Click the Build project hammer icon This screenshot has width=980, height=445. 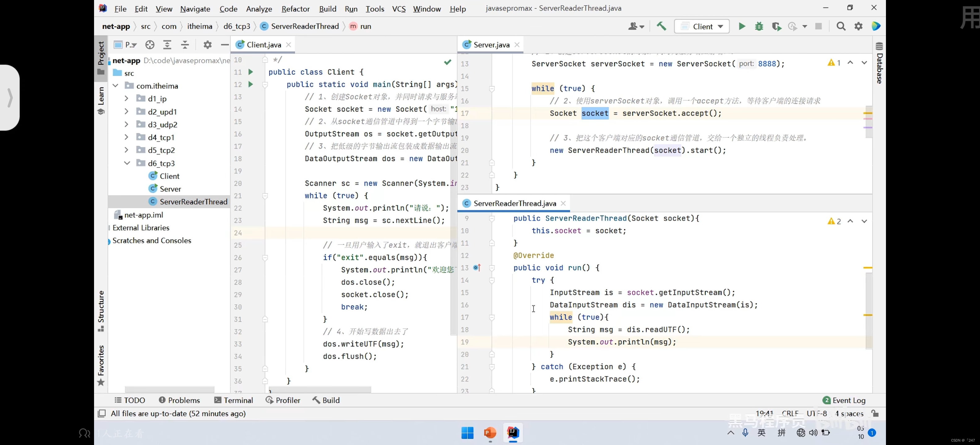[661, 26]
